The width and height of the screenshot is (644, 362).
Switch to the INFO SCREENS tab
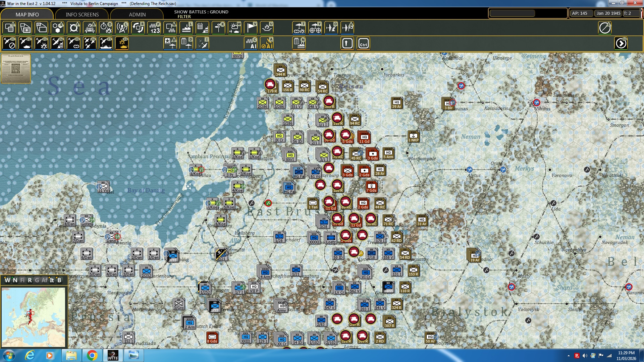point(82,14)
